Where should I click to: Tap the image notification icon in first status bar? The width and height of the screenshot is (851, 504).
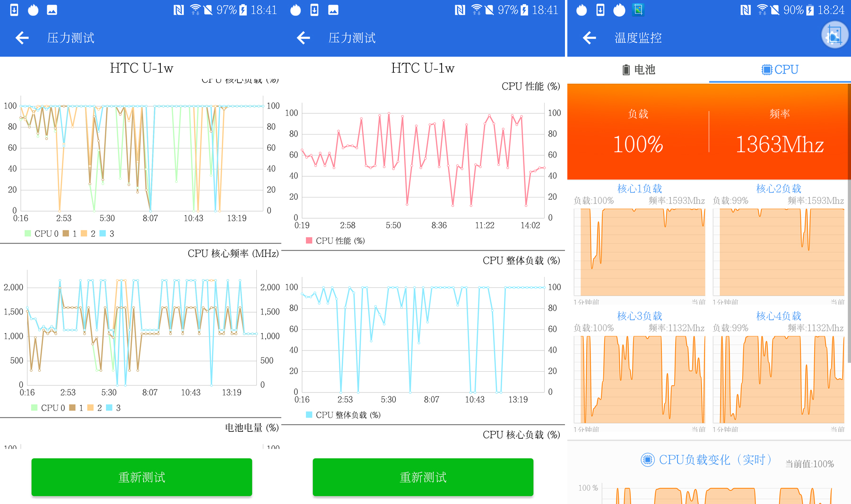(x=52, y=10)
